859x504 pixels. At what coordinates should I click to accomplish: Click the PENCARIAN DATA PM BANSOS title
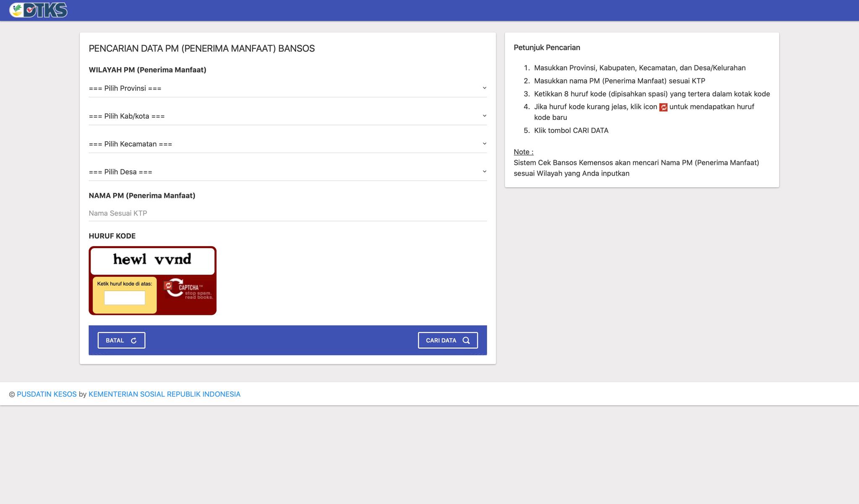(201, 49)
